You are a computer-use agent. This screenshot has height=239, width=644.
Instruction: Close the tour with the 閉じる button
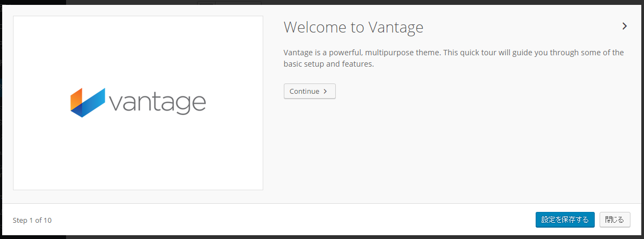(614, 219)
